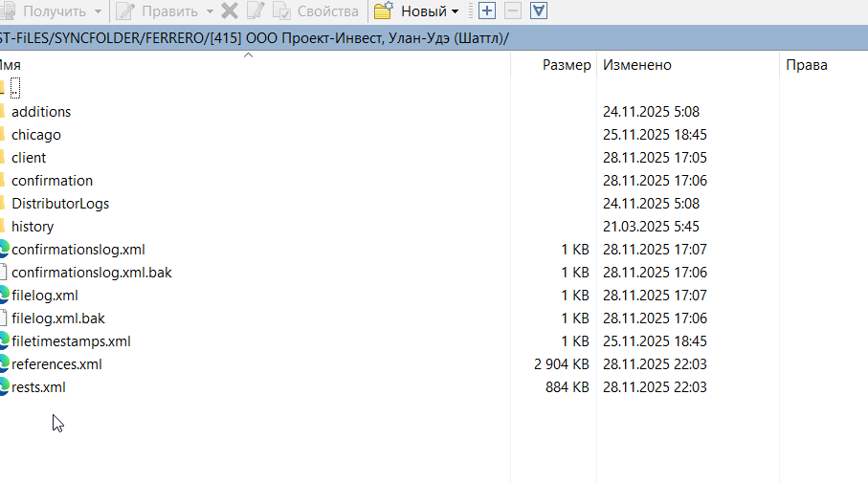This screenshot has height=483, width=868.
Task: Select the DistributorLogs folder
Action: click(x=60, y=204)
